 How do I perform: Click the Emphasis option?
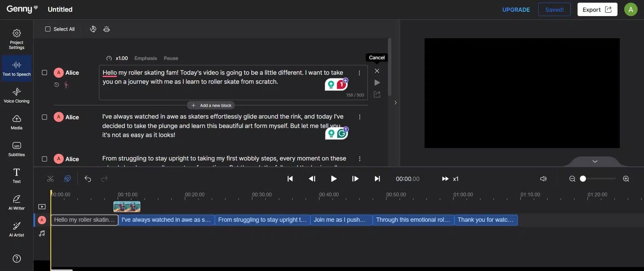pos(146,58)
